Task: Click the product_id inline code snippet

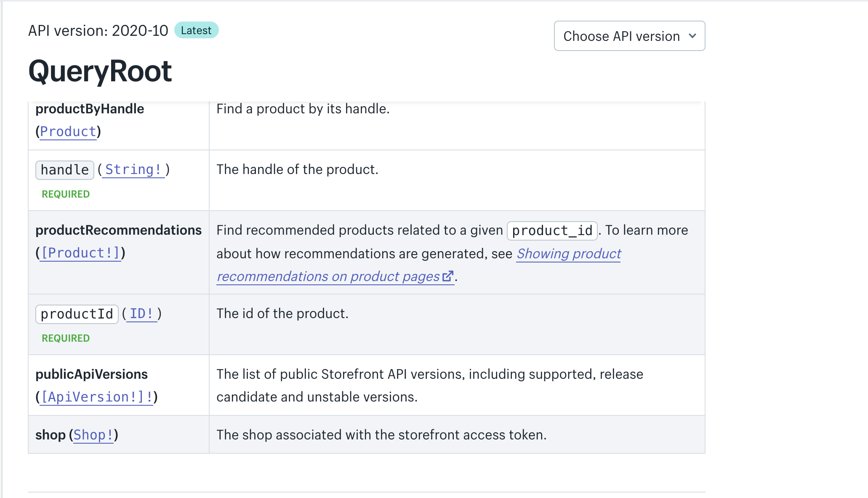Action: click(x=552, y=230)
